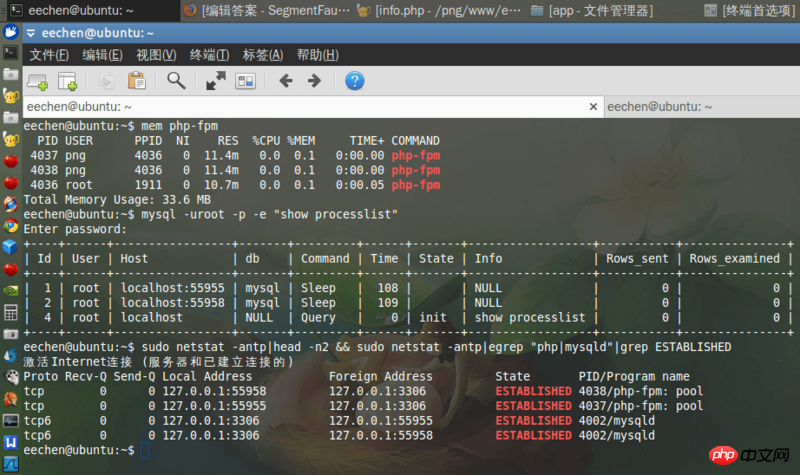
Task: Click the paste clipboard toolbar icon
Action: tap(136, 81)
